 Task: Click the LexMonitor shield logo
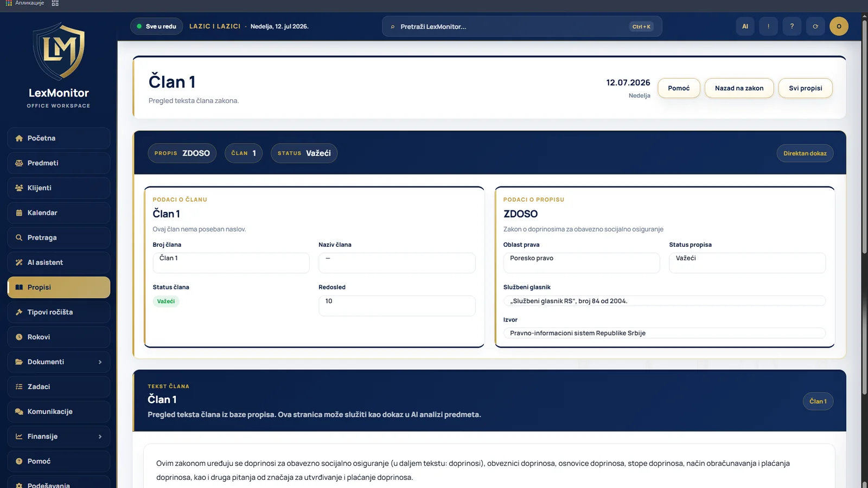click(x=59, y=51)
